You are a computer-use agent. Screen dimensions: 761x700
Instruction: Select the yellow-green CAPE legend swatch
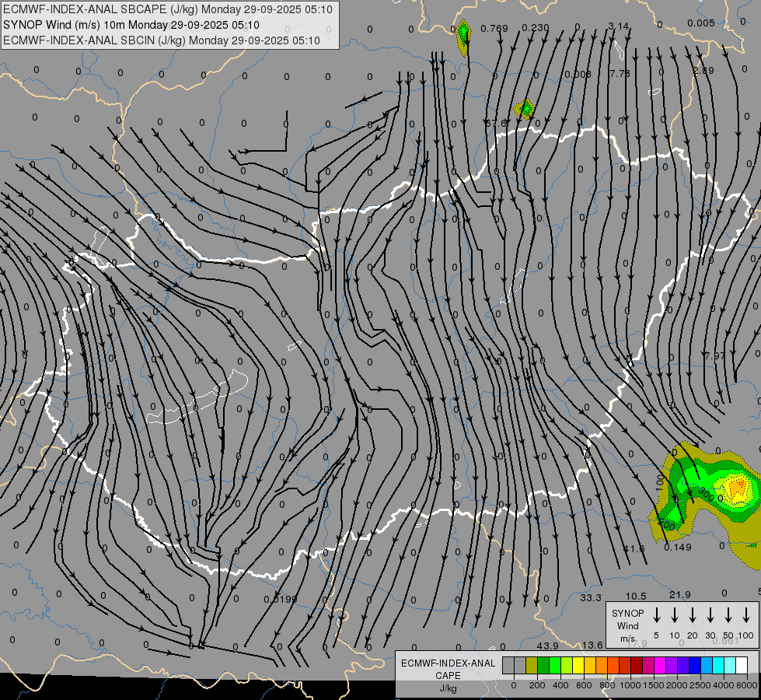[x=567, y=665]
